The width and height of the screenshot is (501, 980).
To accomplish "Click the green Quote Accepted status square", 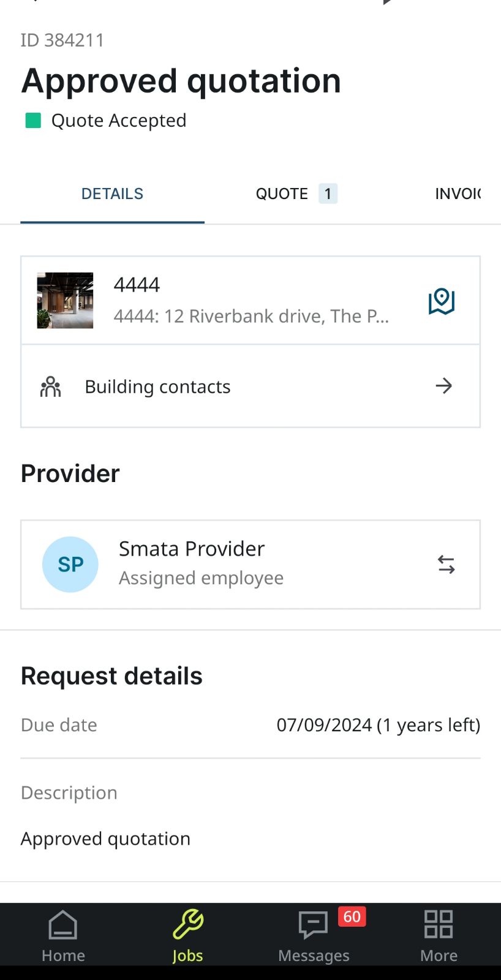I will pyautogui.click(x=33, y=121).
